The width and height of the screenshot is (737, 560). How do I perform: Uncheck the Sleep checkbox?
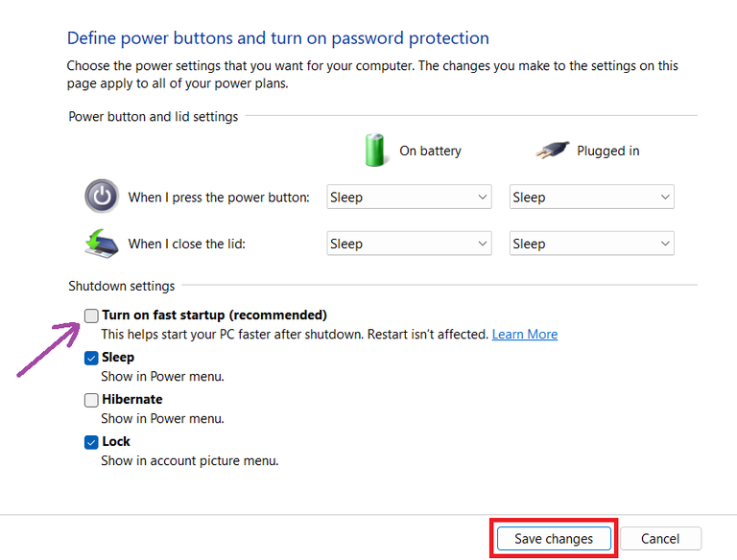tap(91, 358)
